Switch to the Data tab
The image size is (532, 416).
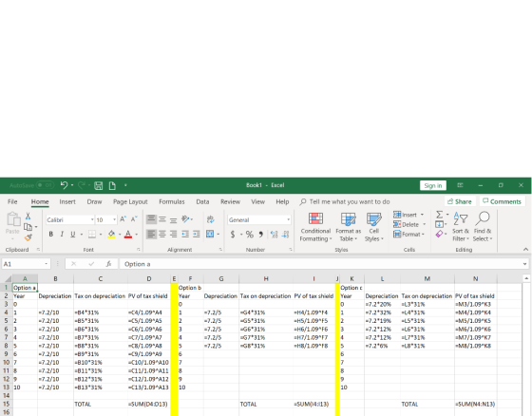point(202,201)
